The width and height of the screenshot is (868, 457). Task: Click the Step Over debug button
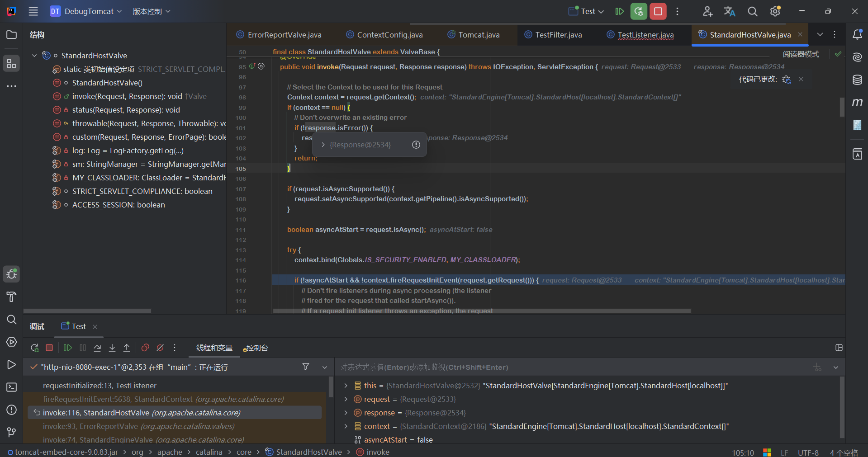[97, 348]
